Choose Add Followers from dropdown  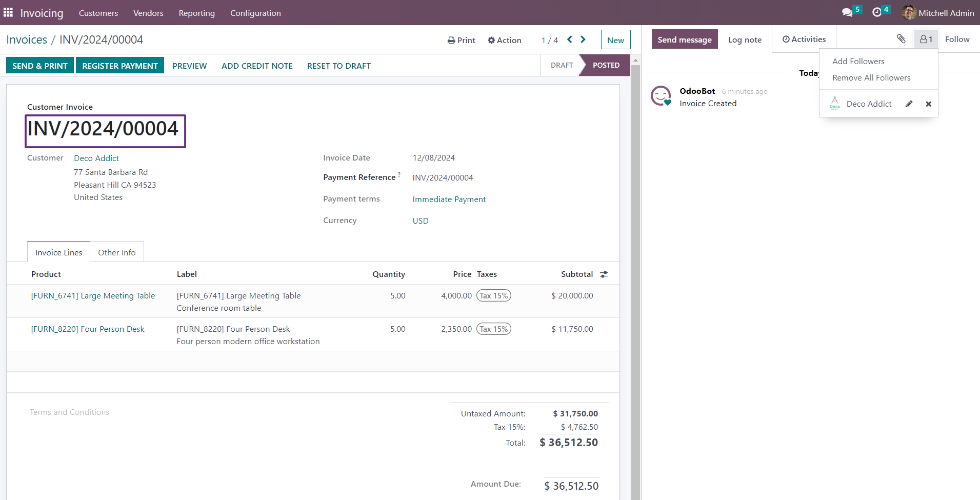pos(858,61)
